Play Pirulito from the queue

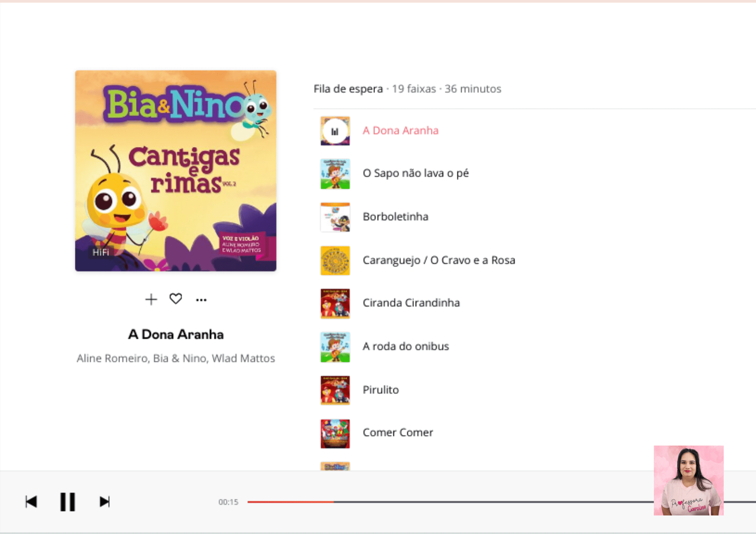[381, 390]
